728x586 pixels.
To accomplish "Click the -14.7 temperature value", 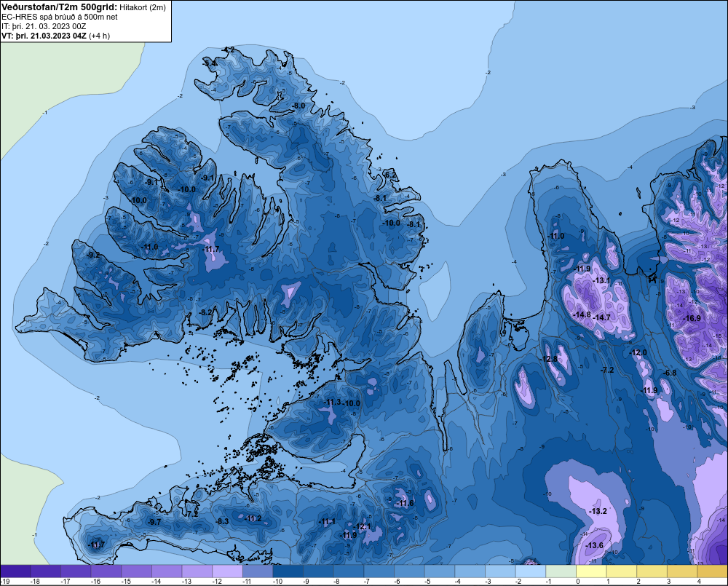I will [601, 317].
